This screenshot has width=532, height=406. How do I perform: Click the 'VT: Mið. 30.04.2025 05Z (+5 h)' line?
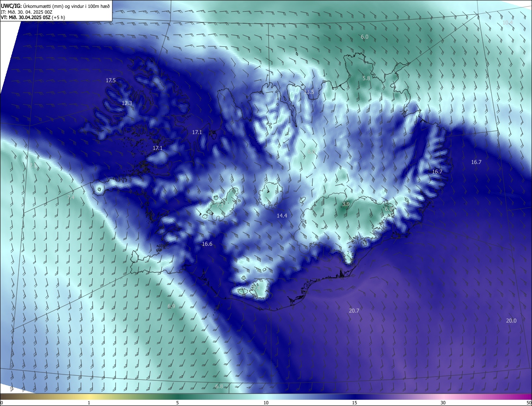coord(33,17)
